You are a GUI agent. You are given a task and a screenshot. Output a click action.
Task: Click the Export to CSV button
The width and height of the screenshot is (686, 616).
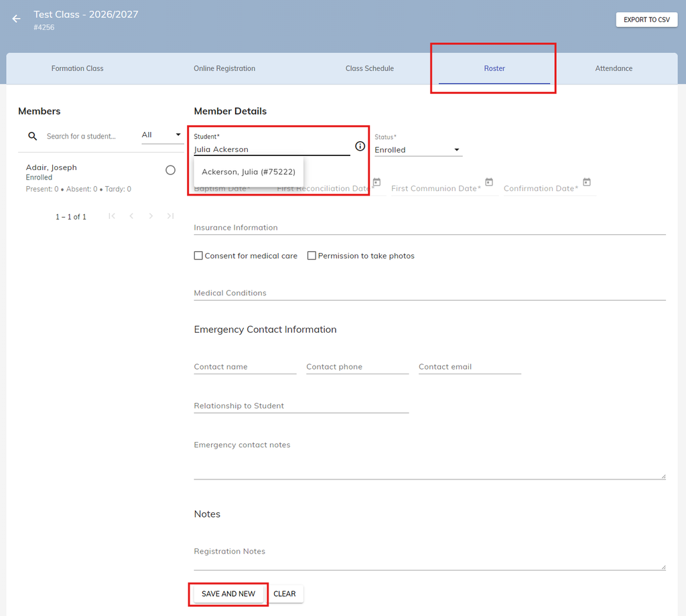pyautogui.click(x=646, y=19)
